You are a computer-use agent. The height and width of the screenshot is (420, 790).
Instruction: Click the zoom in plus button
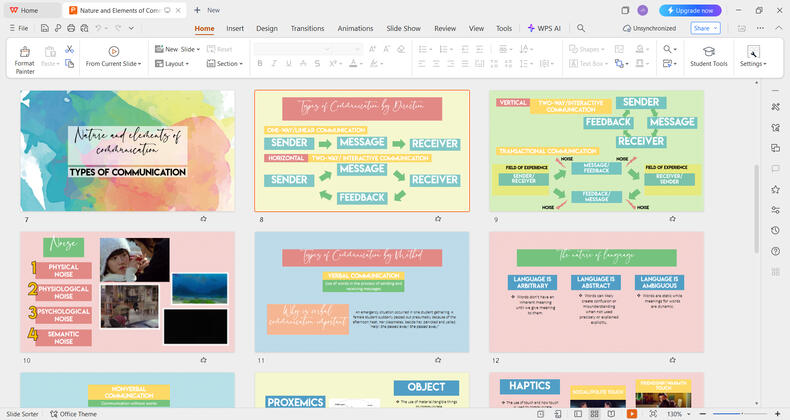tap(777, 414)
